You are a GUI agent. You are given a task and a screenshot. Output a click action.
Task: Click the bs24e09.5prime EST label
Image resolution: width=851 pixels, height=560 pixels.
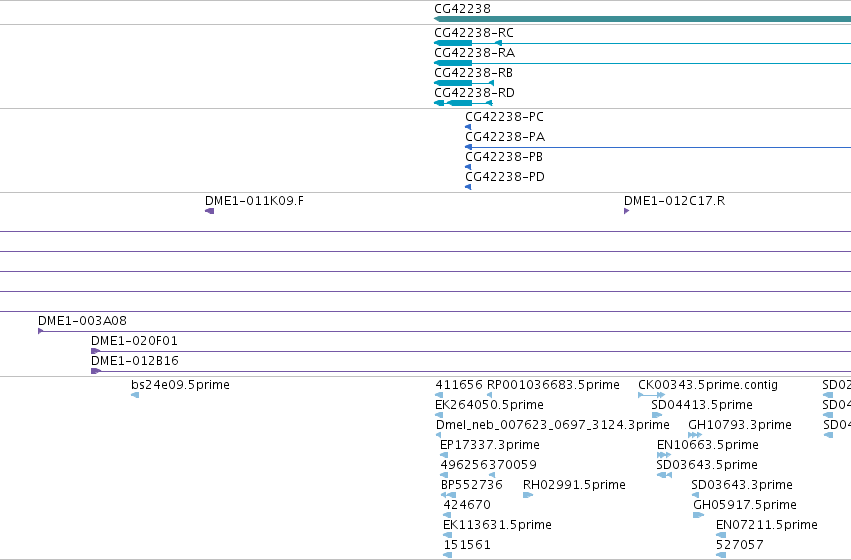click(181, 385)
